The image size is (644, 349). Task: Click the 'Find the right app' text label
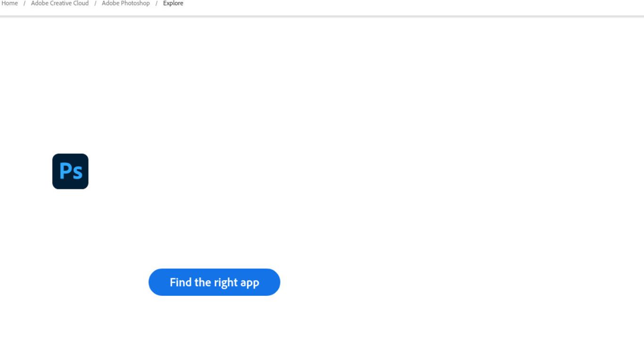pos(215,282)
